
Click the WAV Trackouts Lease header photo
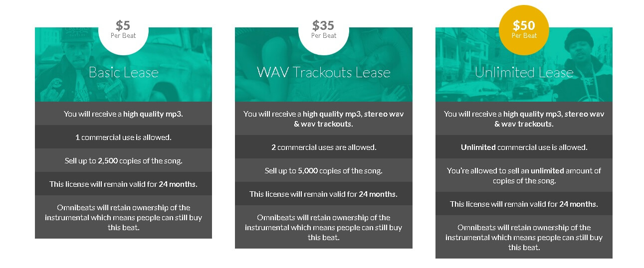click(324, 65)
